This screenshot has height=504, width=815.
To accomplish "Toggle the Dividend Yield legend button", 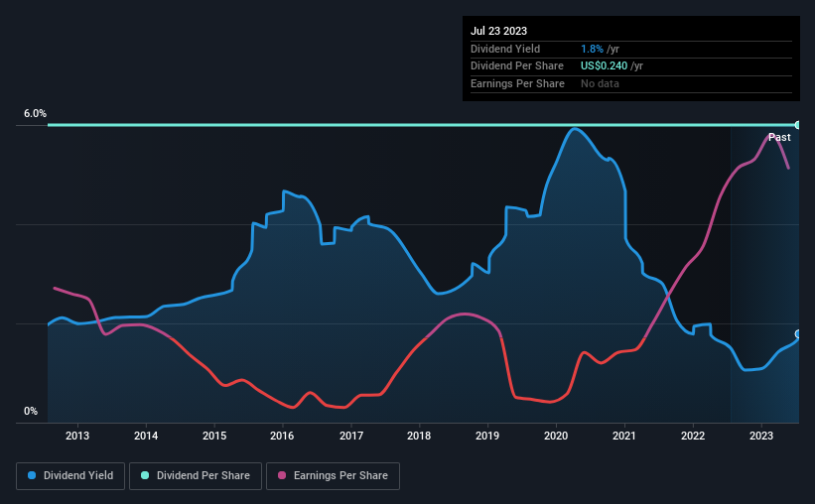I will (70, 475).
